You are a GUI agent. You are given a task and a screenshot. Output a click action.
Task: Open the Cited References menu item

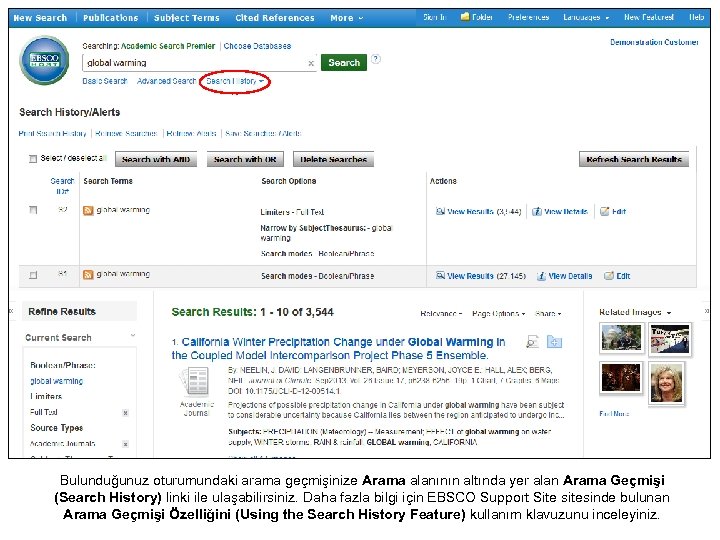point(275,18)
